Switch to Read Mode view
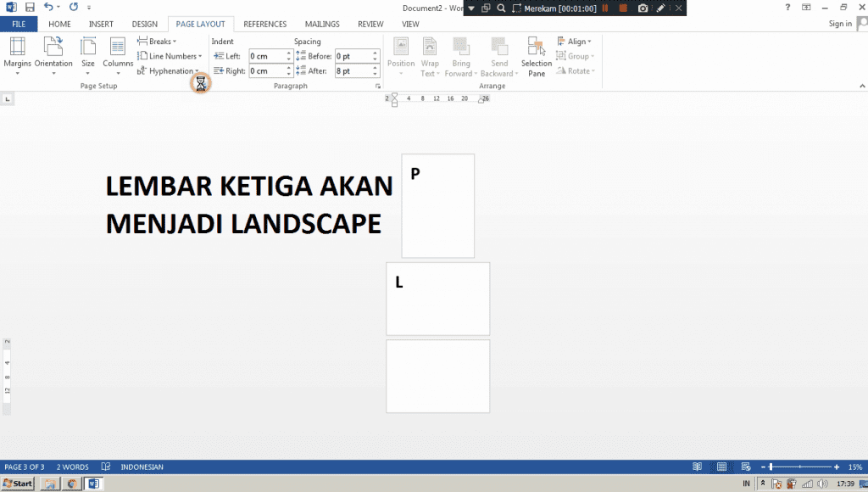 pos(697,467)
